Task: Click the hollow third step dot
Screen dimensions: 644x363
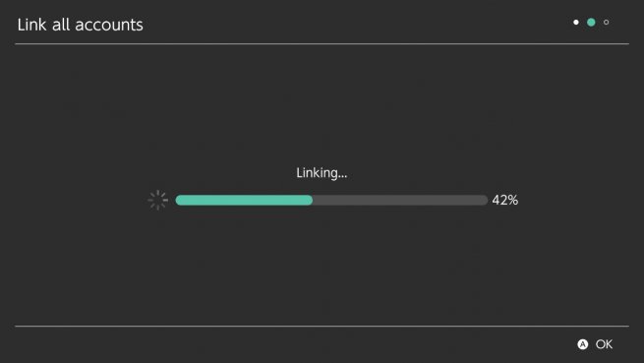Action: point(607,23)
